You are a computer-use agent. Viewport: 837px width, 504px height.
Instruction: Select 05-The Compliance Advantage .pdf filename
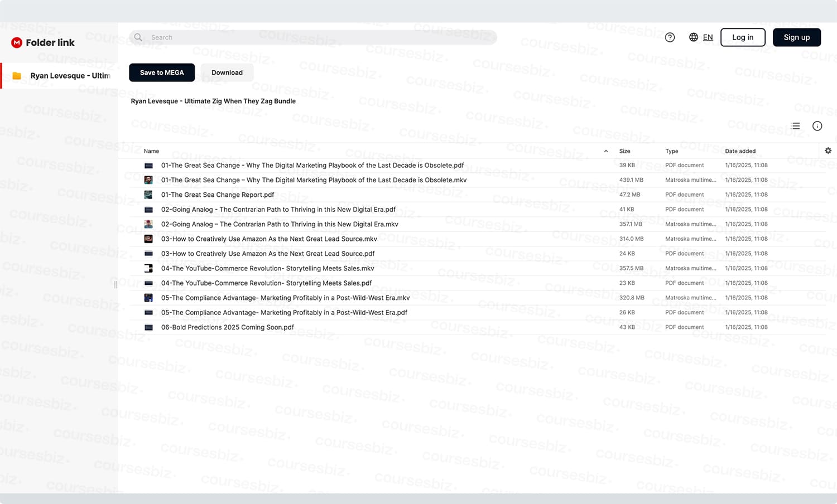pos(285,313)
